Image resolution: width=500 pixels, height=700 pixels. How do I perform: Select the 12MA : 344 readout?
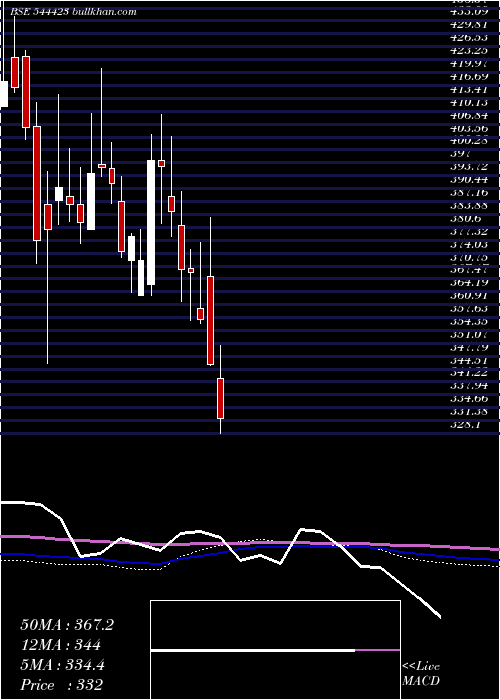coord(61,645)
